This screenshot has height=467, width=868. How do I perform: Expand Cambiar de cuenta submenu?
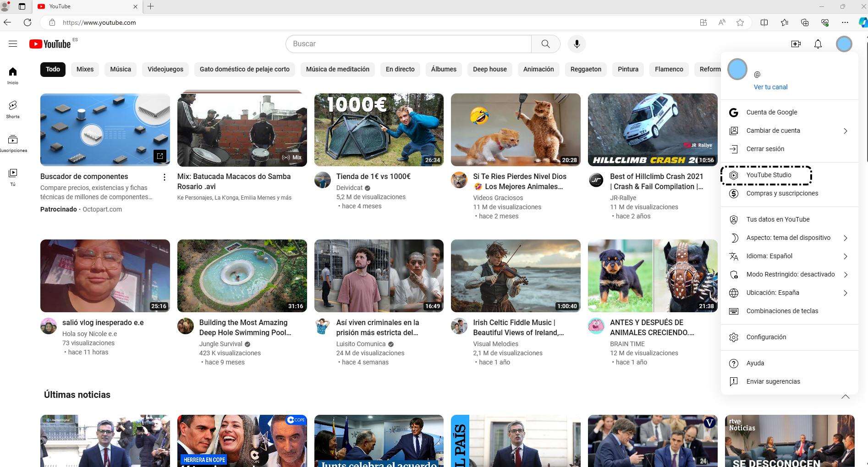tap(846, 131)
